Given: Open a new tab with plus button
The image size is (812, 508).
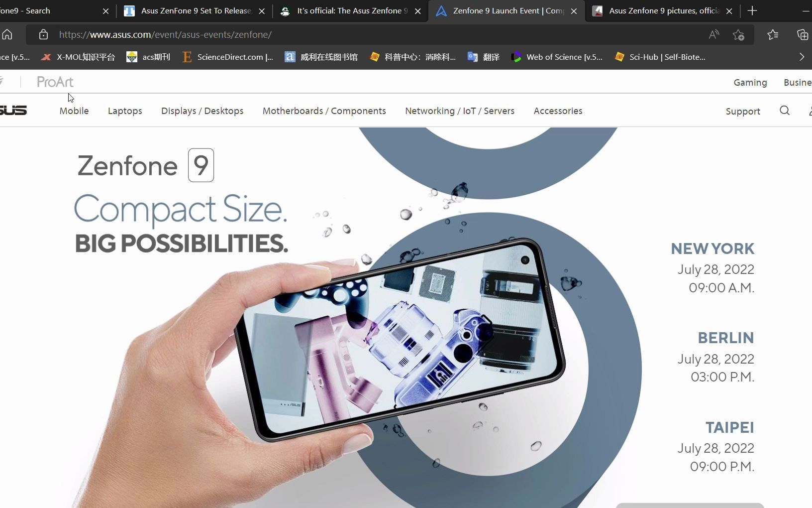Looking at the screenshot, I should [x=752, y=10].
